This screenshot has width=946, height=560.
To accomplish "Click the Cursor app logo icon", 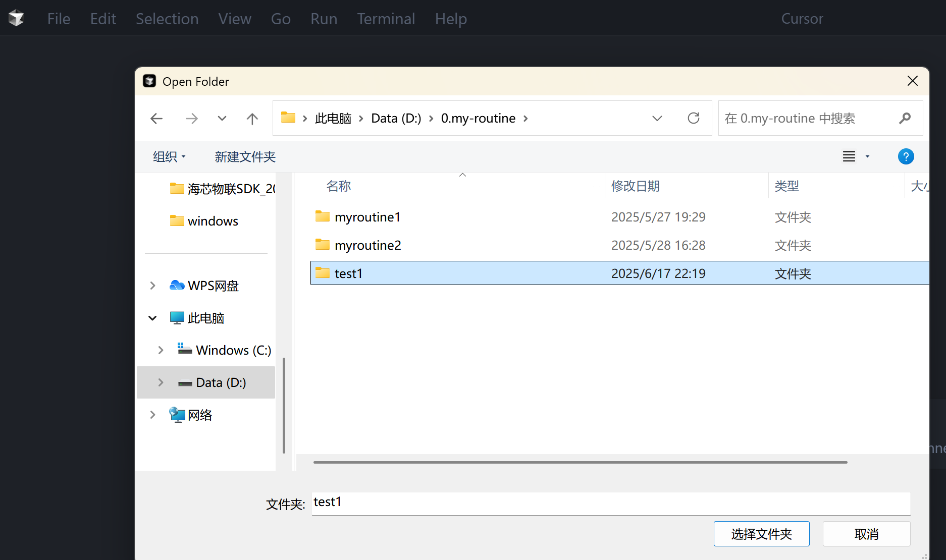I will pyautogui.click(x=16, y=18).
